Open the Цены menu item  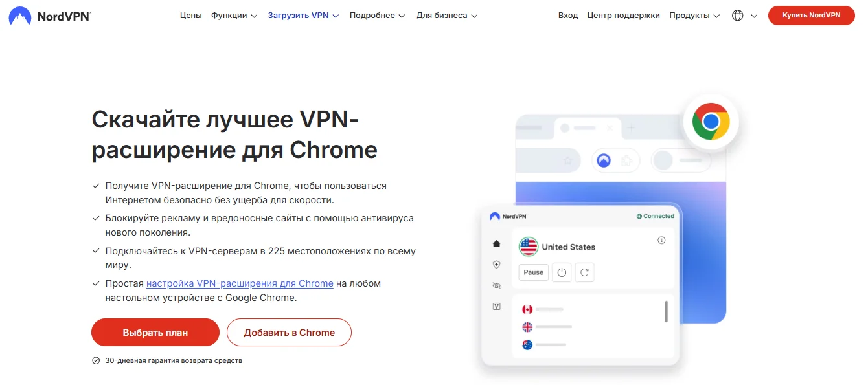[190, 16]
